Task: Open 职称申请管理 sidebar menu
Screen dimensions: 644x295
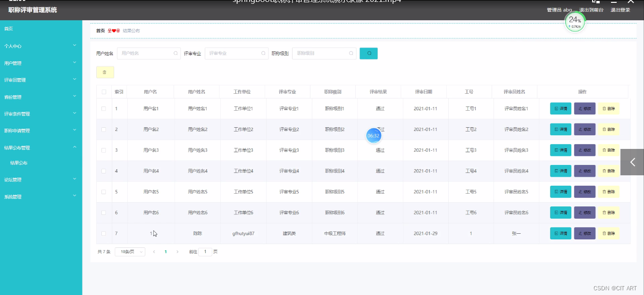Action: (x=17, y=131)
